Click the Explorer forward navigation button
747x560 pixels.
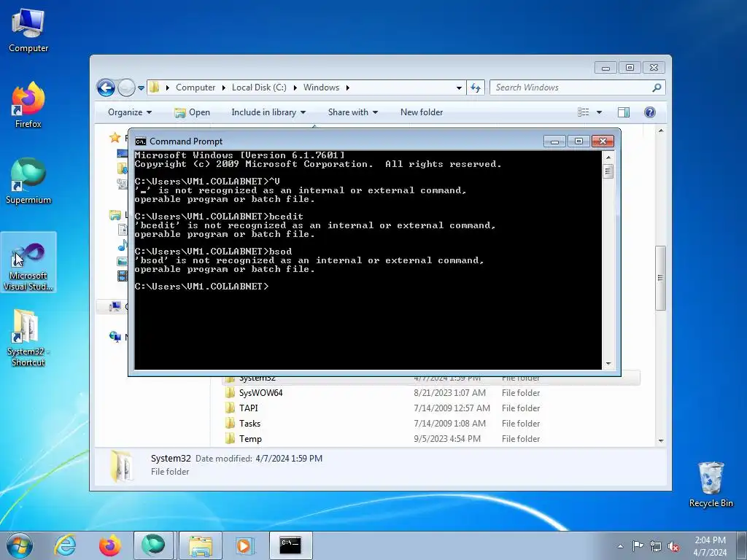pos(126,87)
